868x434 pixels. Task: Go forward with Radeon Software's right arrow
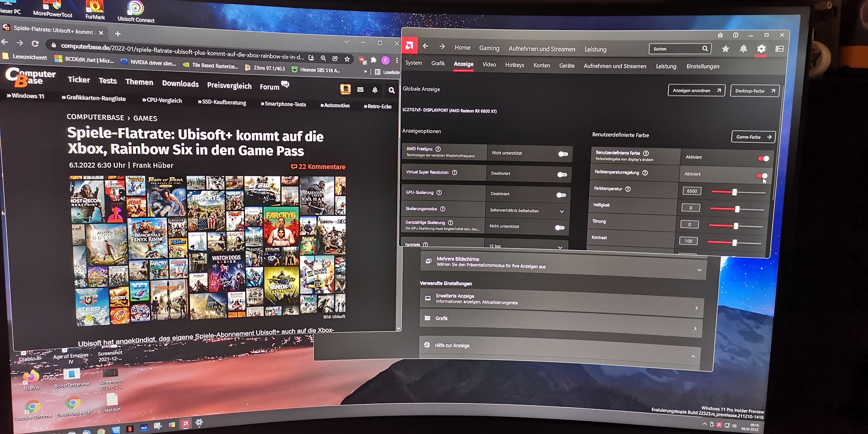(442, 47)
